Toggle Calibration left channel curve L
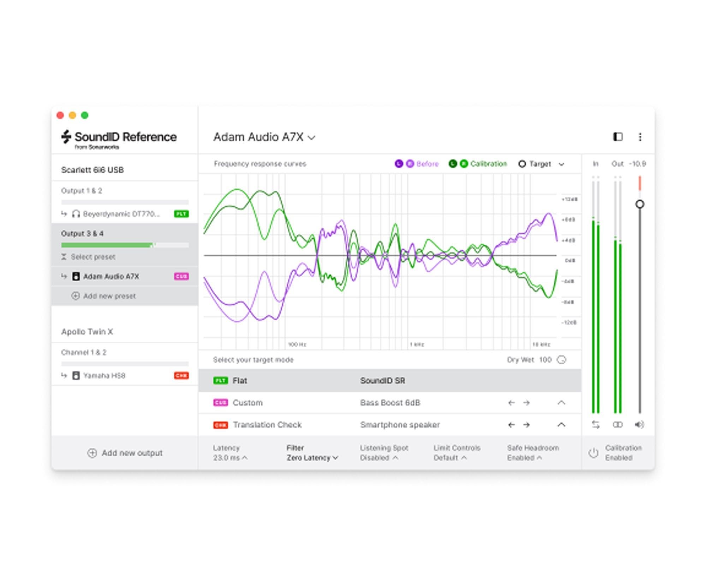706x588 pixels. [453, 164]
